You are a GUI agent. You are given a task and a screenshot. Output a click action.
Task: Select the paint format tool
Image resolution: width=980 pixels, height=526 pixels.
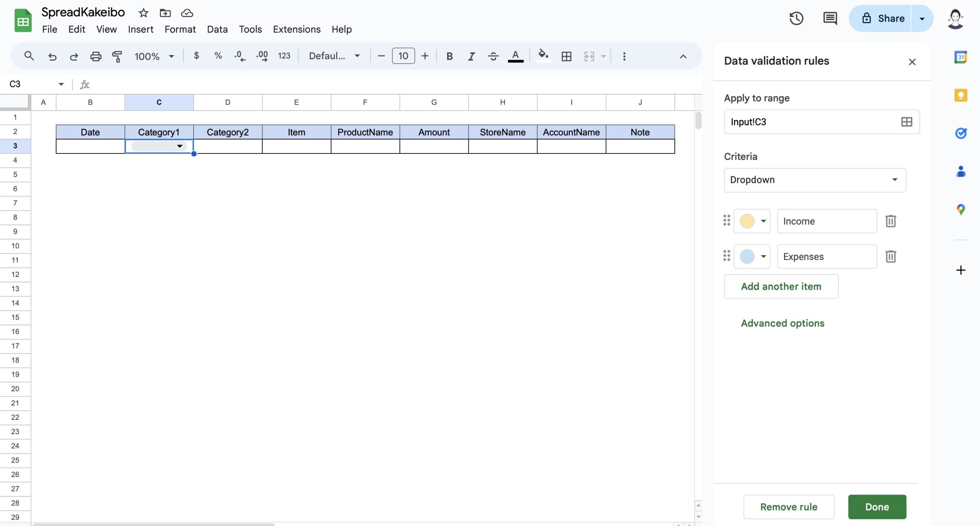pyautogui.click(x=117, y=56)
